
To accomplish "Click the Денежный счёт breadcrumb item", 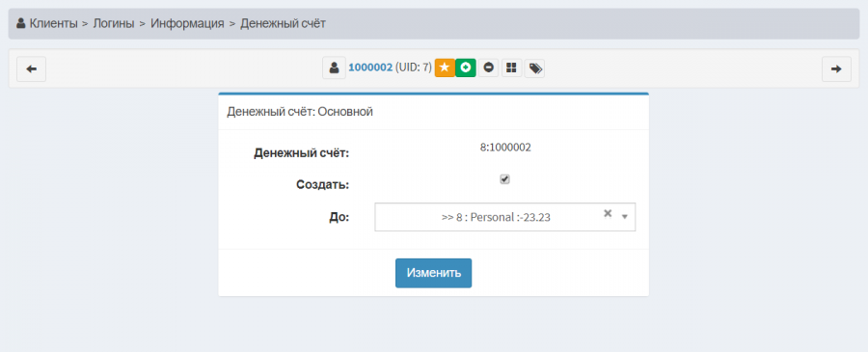I will [x=283, y=23].
